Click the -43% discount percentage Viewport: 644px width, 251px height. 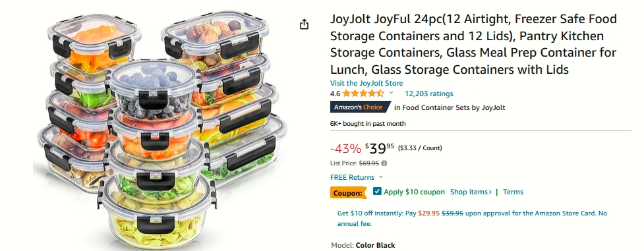tap(345, 148)
